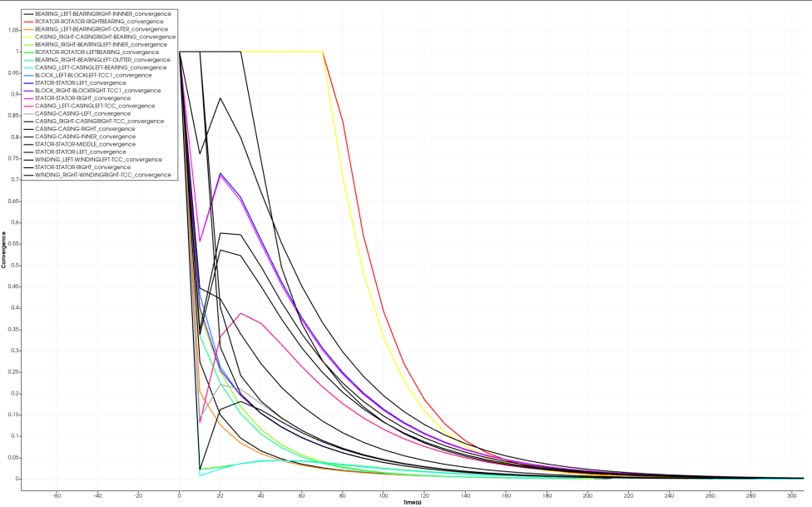This screenshot has width=812, height=507.
Task: Click the "Convergence" y-axis title
Action: (4, 250)
